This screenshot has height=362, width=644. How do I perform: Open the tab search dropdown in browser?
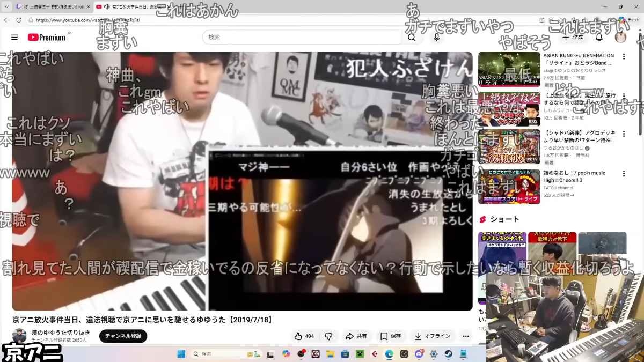coord(6,6)
